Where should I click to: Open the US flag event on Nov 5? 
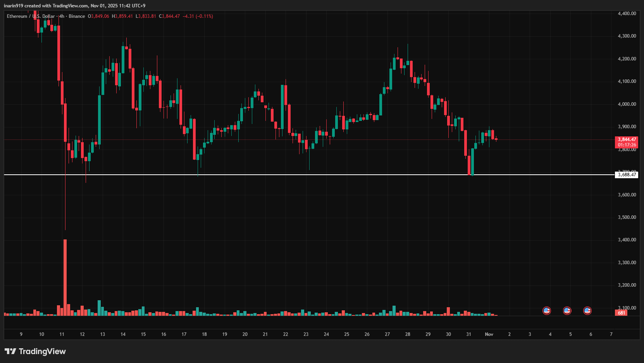coord(567,310)
